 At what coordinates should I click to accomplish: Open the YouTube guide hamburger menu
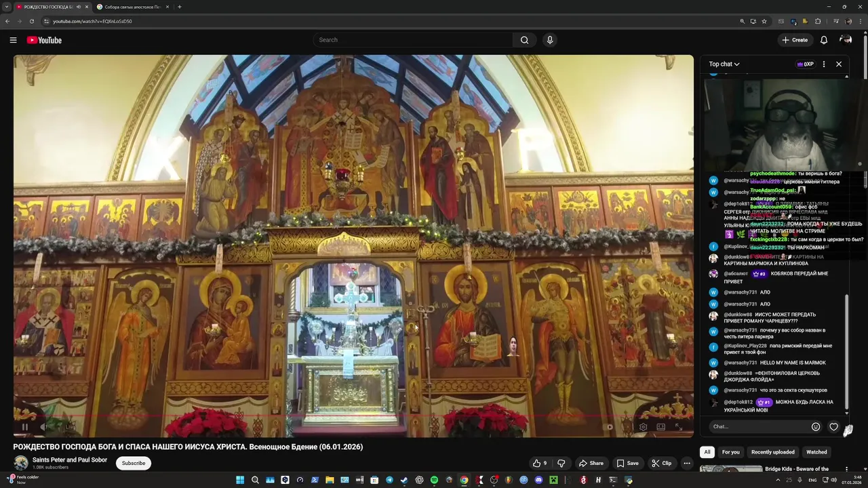click(x=13, y=40)
